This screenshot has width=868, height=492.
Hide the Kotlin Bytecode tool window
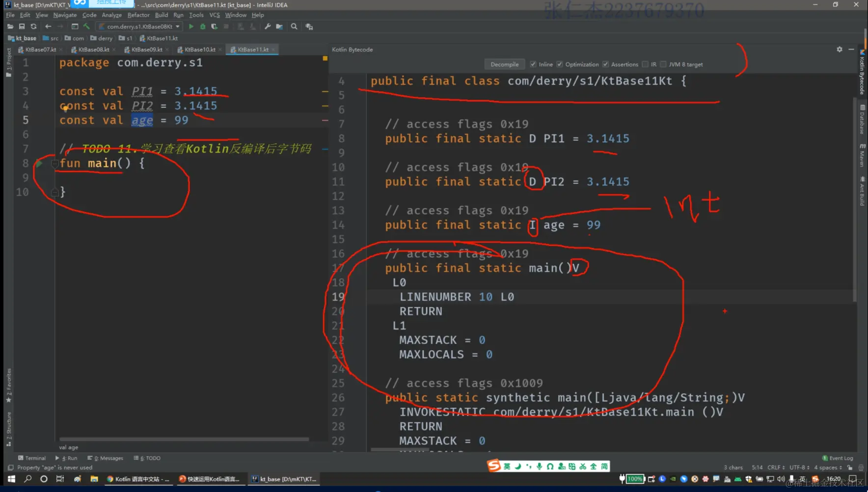[x=851, y=50]
